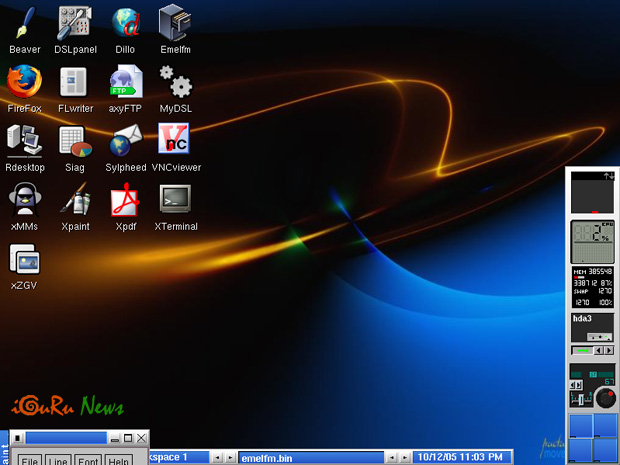Open the Siag spreadsheet icon
The height and width of the screenshot is (465, 620).
coord(75,142)
